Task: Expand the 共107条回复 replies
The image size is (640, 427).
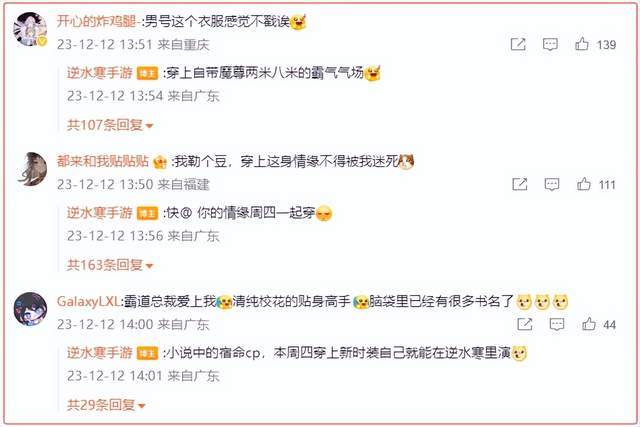Action: point(110,125)
